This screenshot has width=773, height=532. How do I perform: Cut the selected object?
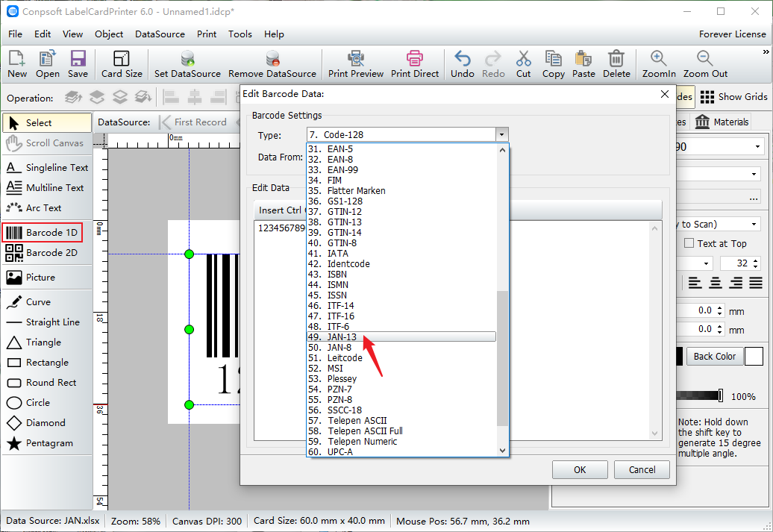[524, 64]
